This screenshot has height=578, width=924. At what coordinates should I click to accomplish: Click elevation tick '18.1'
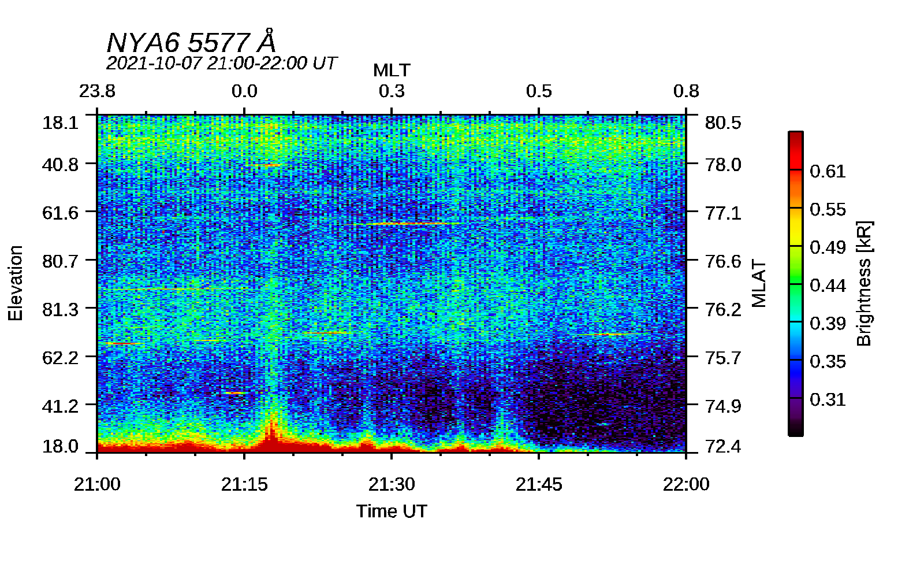pos(60,123)
